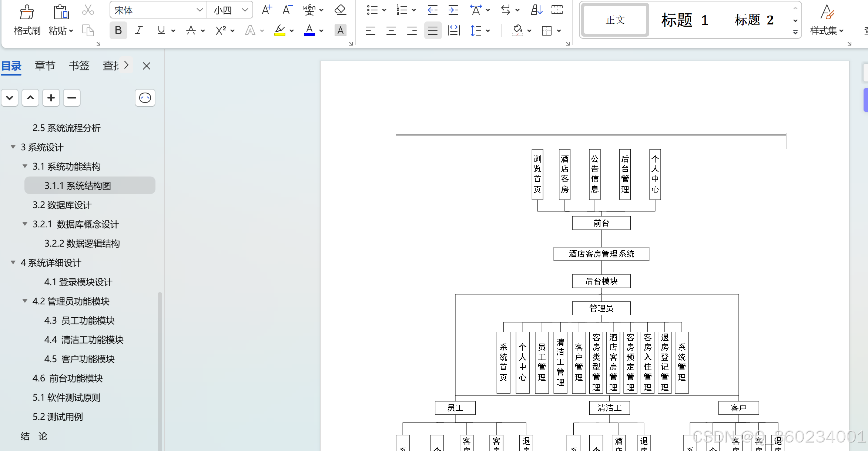Viewport: 868px width, 451px height.
Task: Insert bulleted list
Action: [372, 10]
